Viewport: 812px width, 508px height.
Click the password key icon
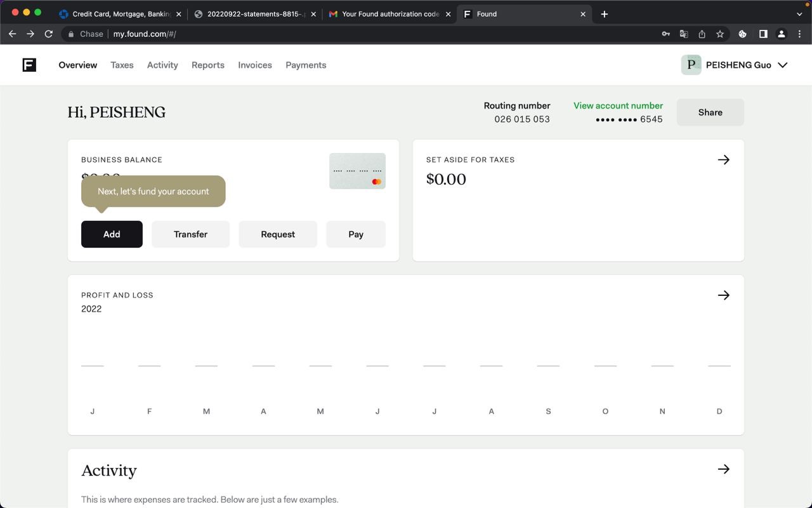point(665,34)
